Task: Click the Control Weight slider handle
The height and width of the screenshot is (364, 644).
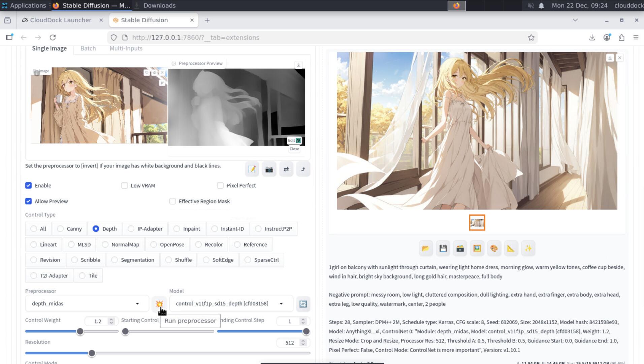Action: pyautogui.click(x=80, y=331)
